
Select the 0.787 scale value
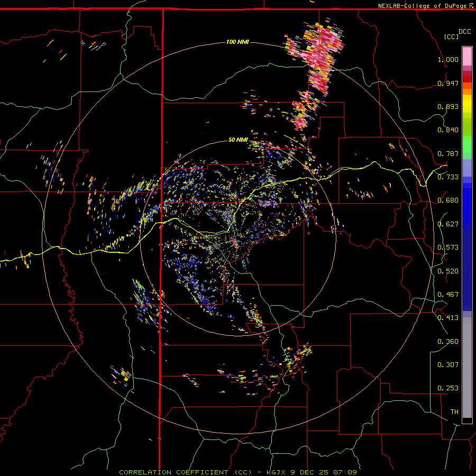point(448,153)
